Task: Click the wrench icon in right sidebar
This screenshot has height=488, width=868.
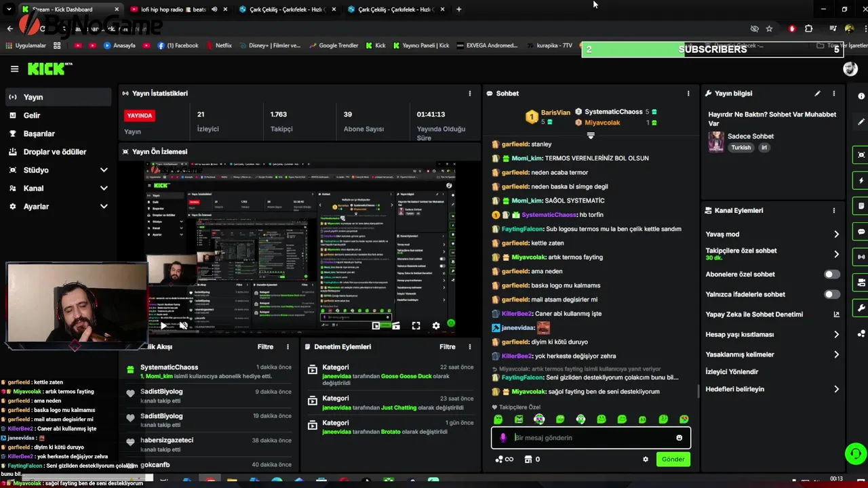Action: (861, 308)
